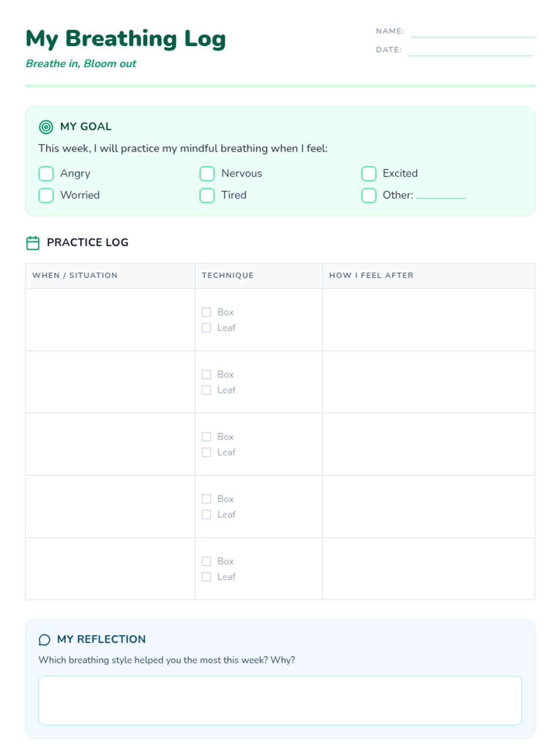
Task: Check Box technique in first log row
Action: click(x=206, y=312)
